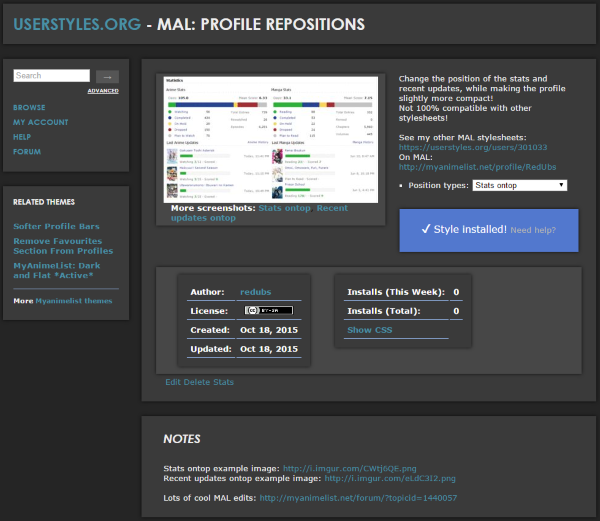Click the Edit link
Screen dimensions: 600x521
173,382
